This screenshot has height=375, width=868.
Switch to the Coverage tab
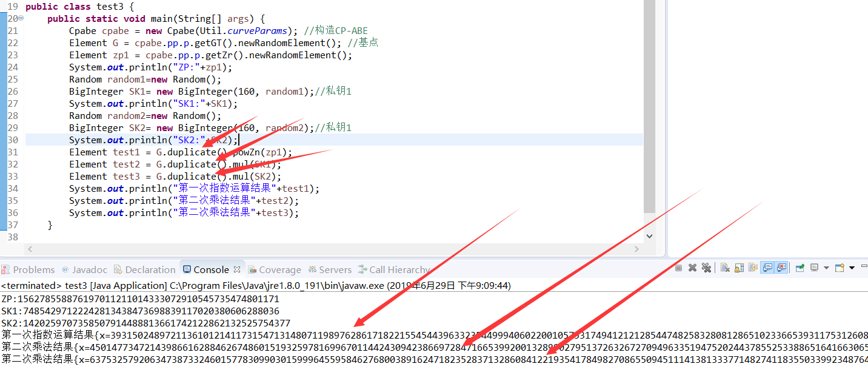[274, 270]
